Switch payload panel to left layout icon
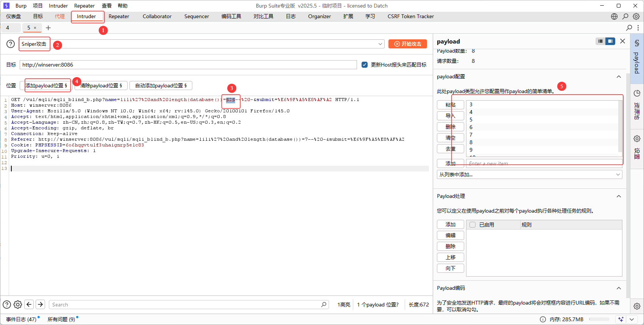 click(600, 41)
